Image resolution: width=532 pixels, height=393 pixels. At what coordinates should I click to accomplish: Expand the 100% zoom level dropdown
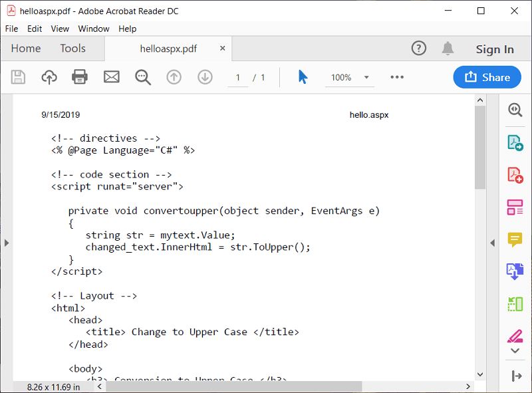[x=366, y=78]
